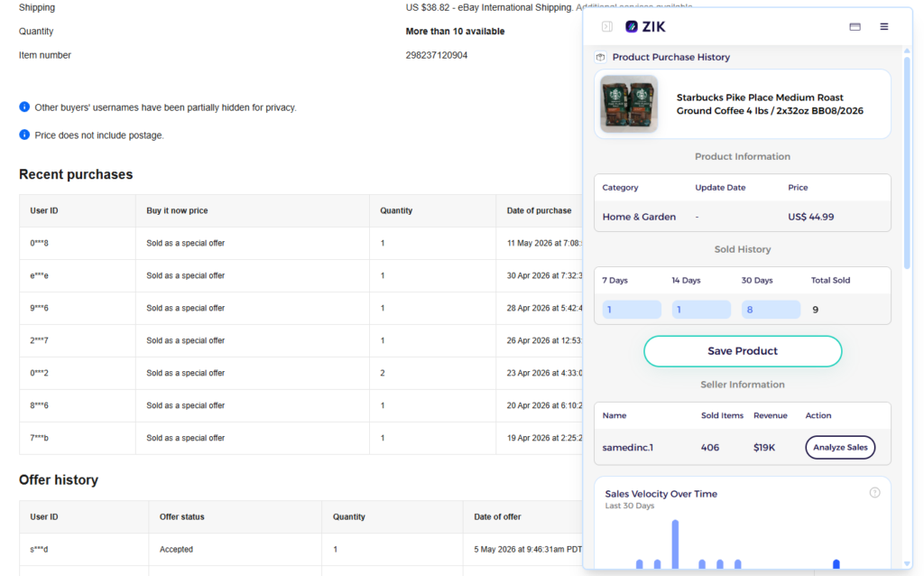Select the 14 Days sold value
The width and height of the screenshot is (924, 576).
pyautogui.click(x=701, y=310)
